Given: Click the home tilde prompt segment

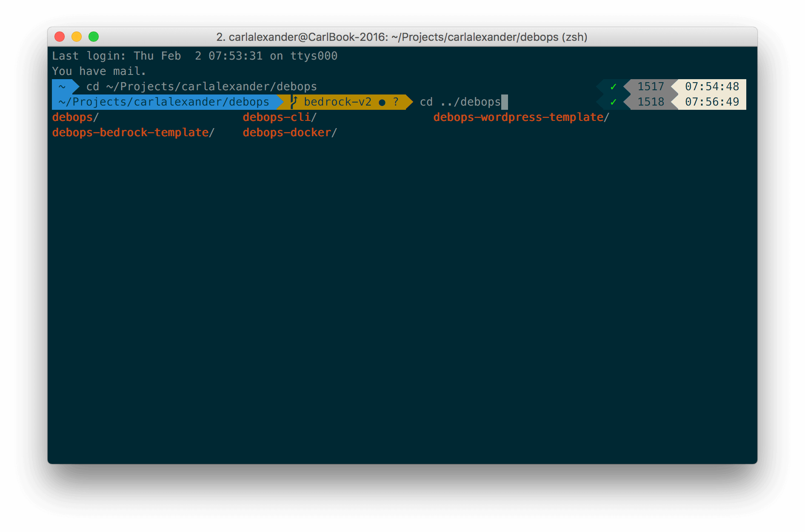Looking at the screenshot, I should pyautogui.click(x=62, y=87).
